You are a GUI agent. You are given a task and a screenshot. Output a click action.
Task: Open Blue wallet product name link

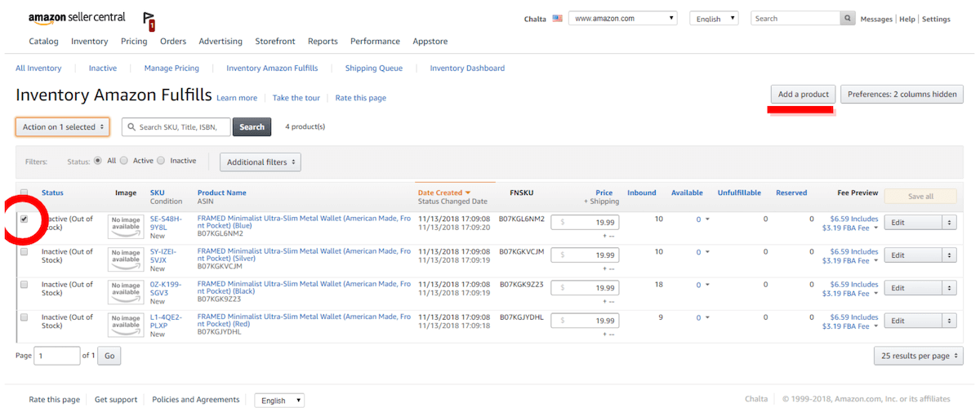[304, 223]
